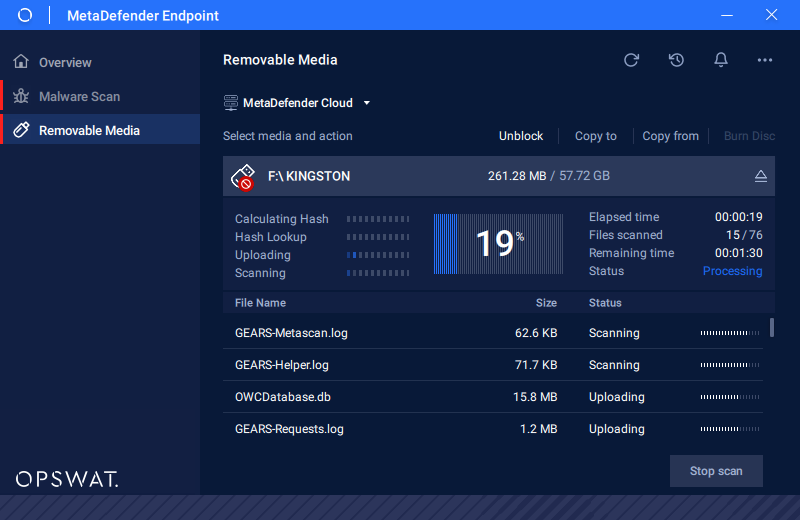Viewport: 800px width, 520px height.
Task: Click the Scanning stage progress indicator
Action: click(x=378, y=273)
